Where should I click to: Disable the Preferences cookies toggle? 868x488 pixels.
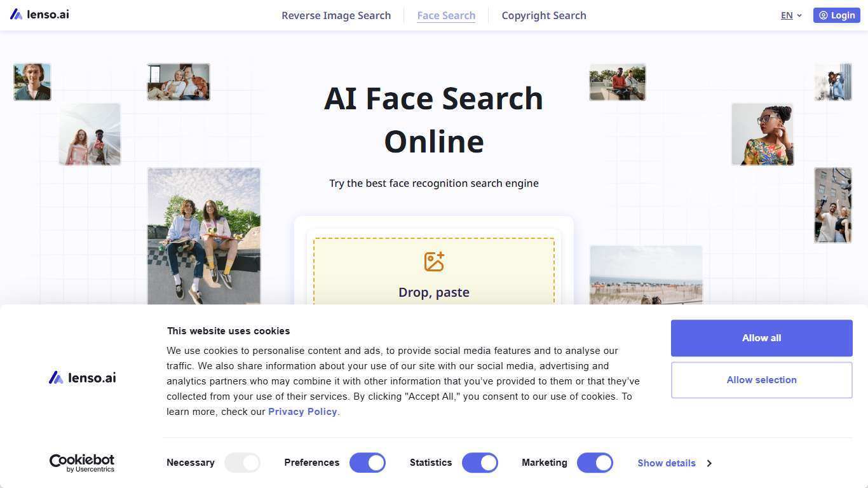pos(367,463)
